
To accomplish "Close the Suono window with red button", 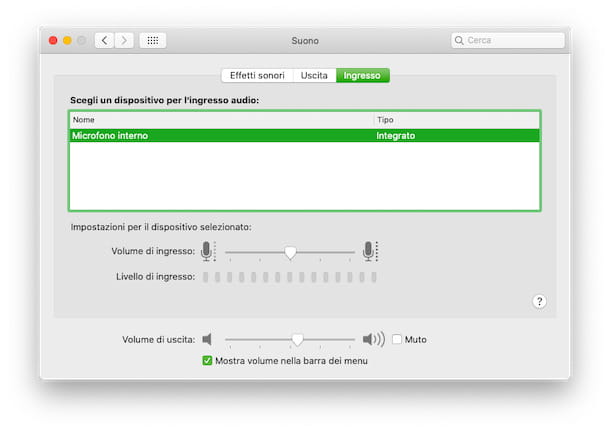I will [53, 40].
